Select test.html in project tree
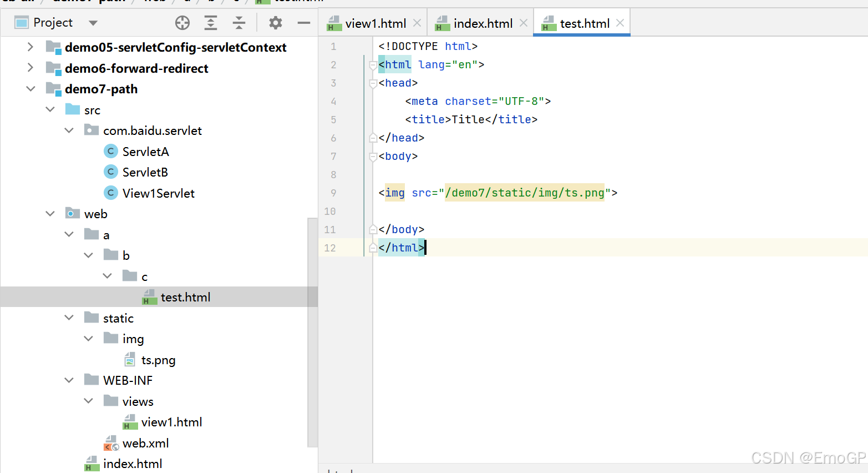Viewport: 868px width, 473px height. [x=185, y=297]
